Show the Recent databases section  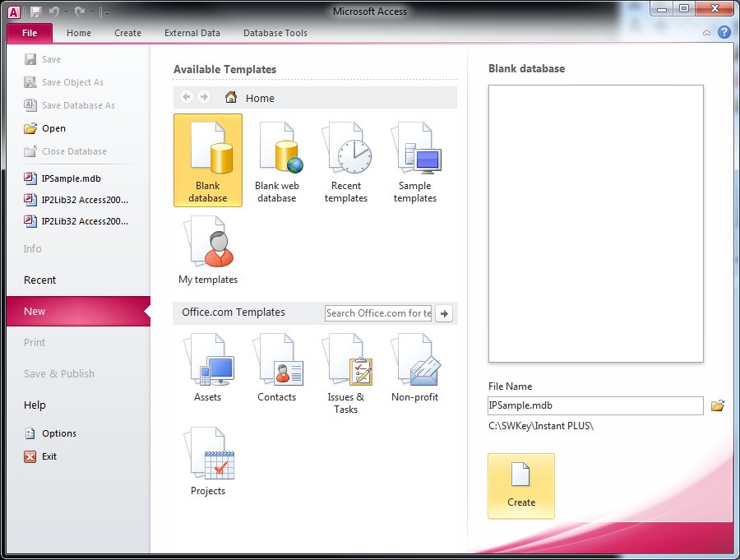click(x=39, y=280)
